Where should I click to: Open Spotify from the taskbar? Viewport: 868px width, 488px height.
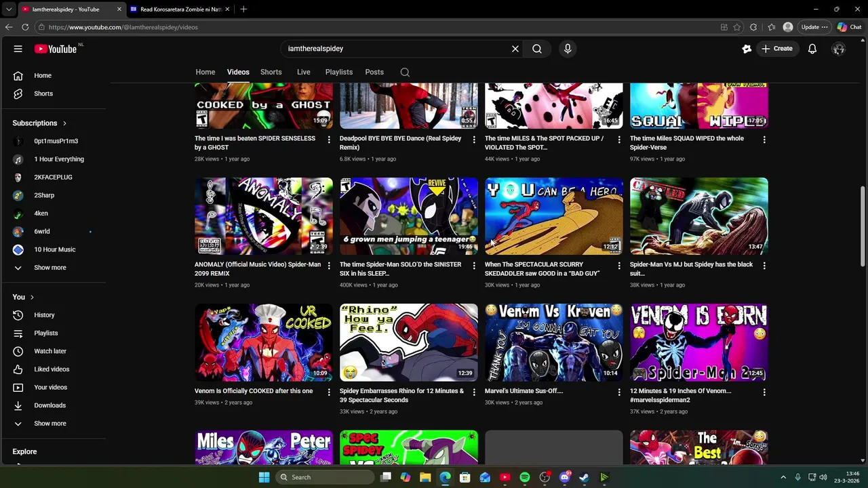tap(525, 477)
